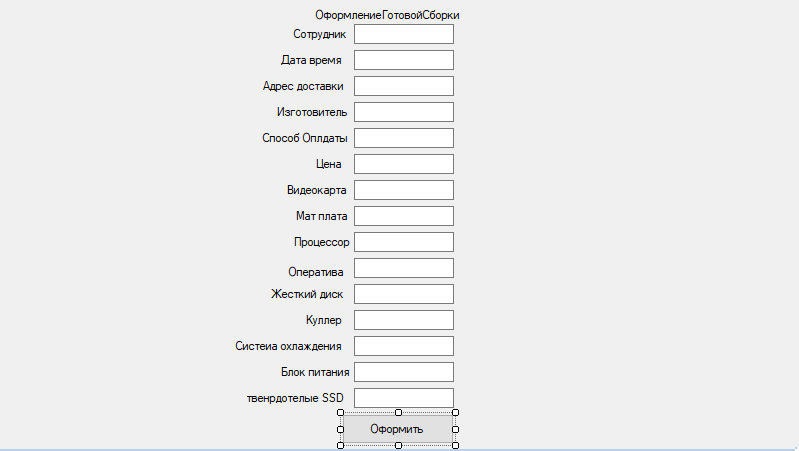Select the Жесткий диск text field
799x451 pixels.
(x=404, y=294)
